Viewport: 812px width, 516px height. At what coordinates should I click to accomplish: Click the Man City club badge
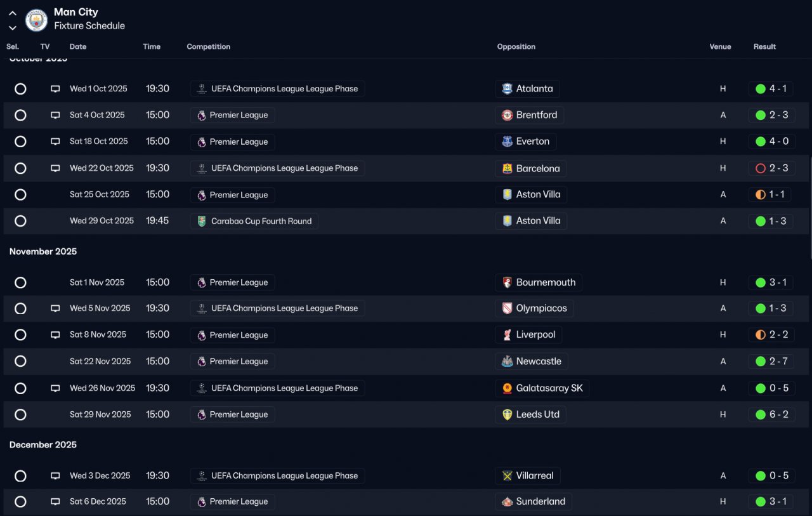coord(36,20)
